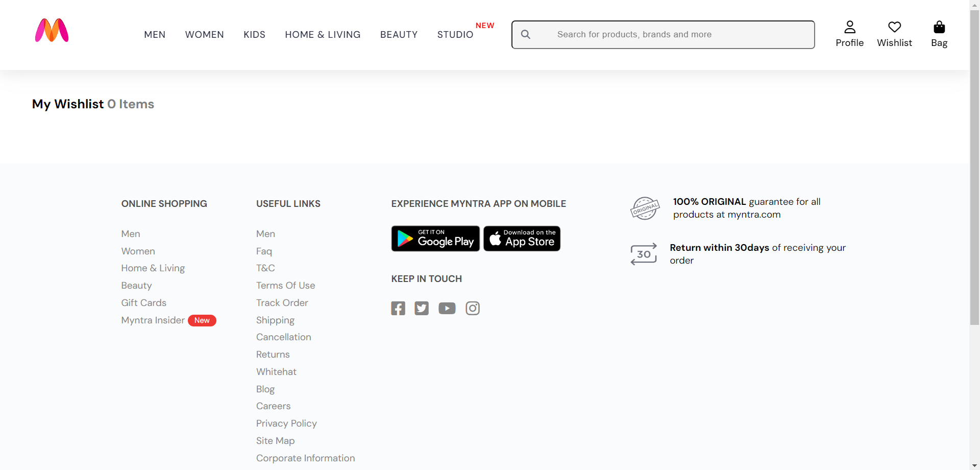This screenshot has height=470, width=980.
Task: Click the Download on the App Store badge
Action: point(522,238)
